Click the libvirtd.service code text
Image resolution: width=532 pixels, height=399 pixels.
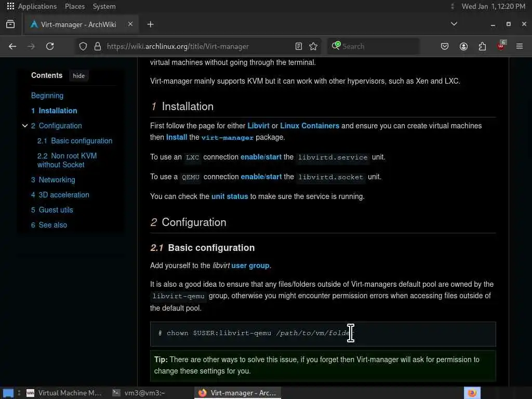coord(332,157)
